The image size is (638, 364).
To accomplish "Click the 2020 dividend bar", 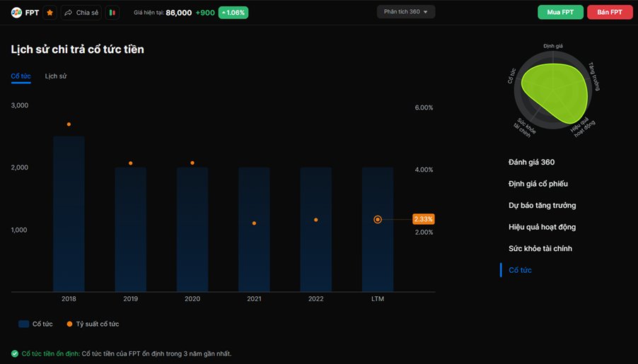I will (x=192, y=230).
